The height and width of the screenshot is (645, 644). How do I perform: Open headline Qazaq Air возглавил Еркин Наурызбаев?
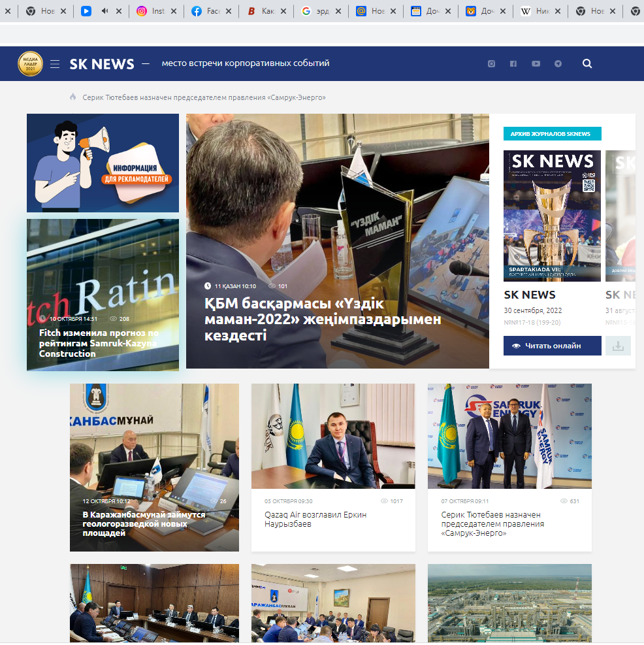315,519
